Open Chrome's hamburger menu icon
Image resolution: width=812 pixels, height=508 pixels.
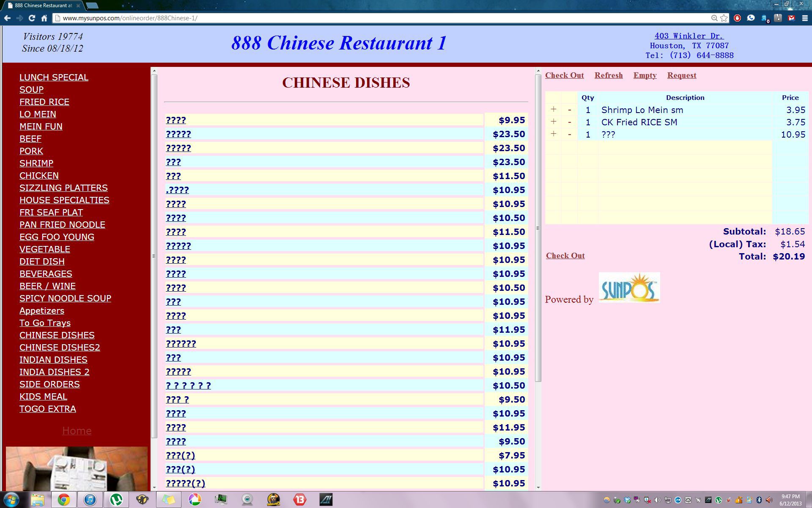[805, 18]
